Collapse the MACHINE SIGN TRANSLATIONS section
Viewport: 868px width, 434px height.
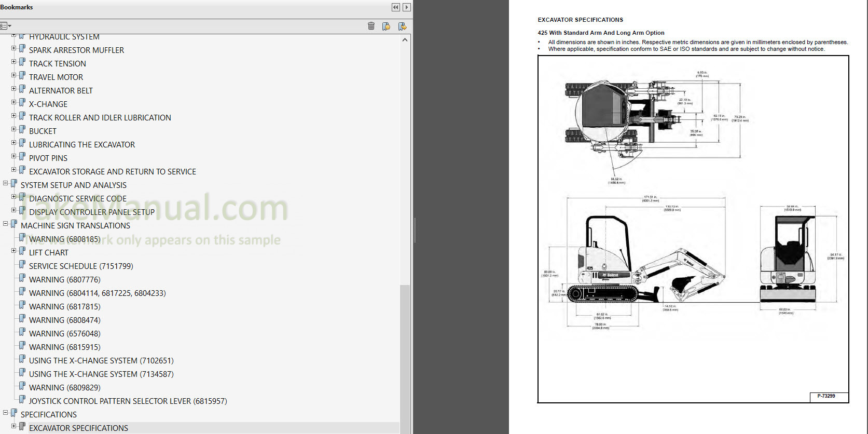coord(6,224)
